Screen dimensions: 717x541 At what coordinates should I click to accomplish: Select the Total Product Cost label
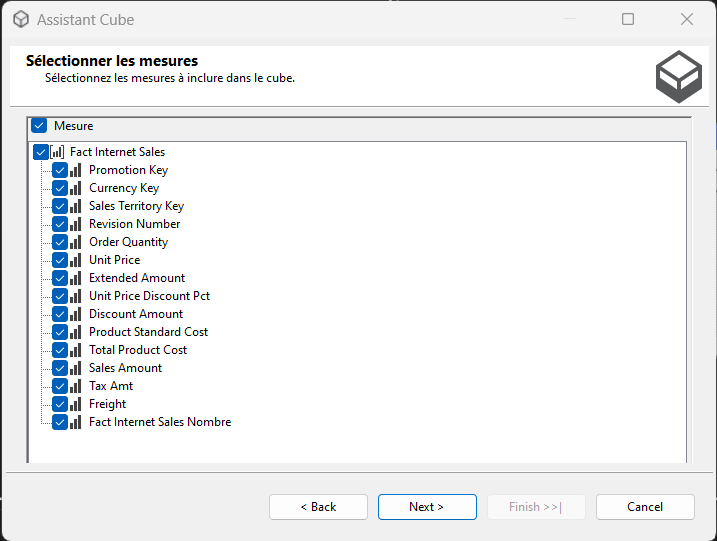(x=138, y=350)
